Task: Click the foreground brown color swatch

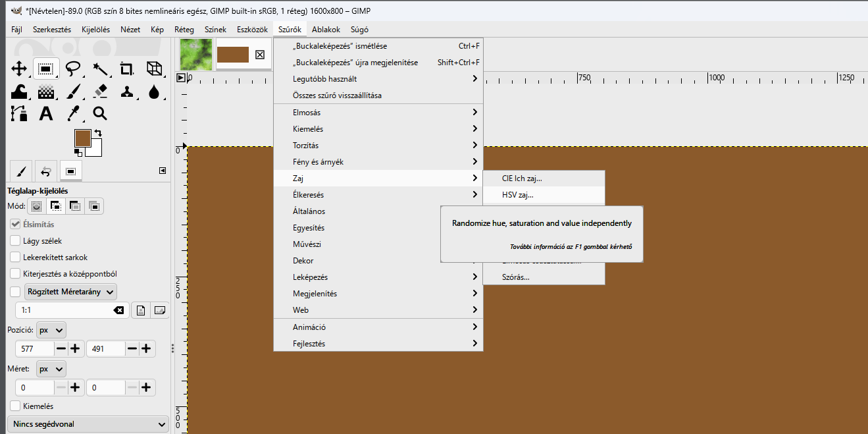Action: coord(82,138)
